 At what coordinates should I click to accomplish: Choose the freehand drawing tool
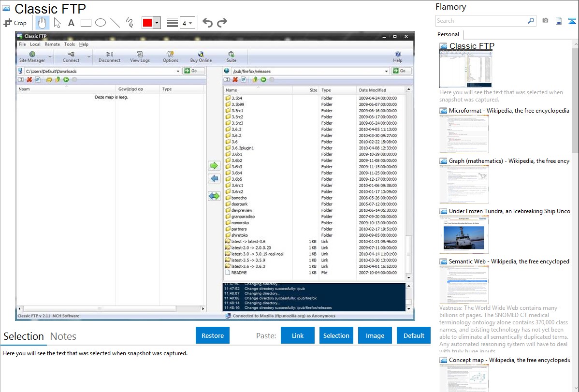pos(130,23)
